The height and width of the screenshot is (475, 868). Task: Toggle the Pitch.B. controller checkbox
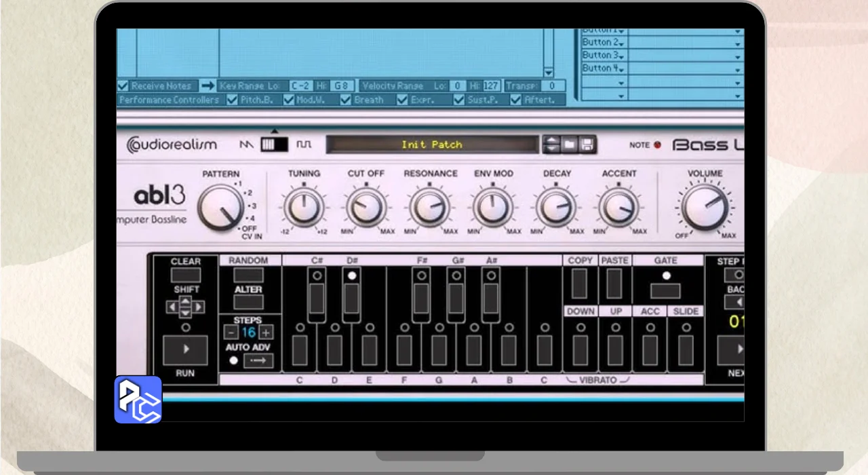232,100
